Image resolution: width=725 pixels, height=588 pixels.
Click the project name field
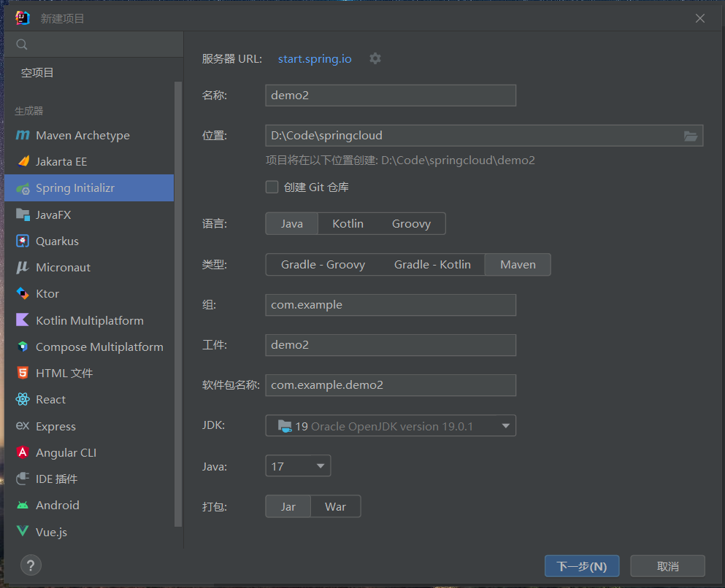tap(391, 96)
